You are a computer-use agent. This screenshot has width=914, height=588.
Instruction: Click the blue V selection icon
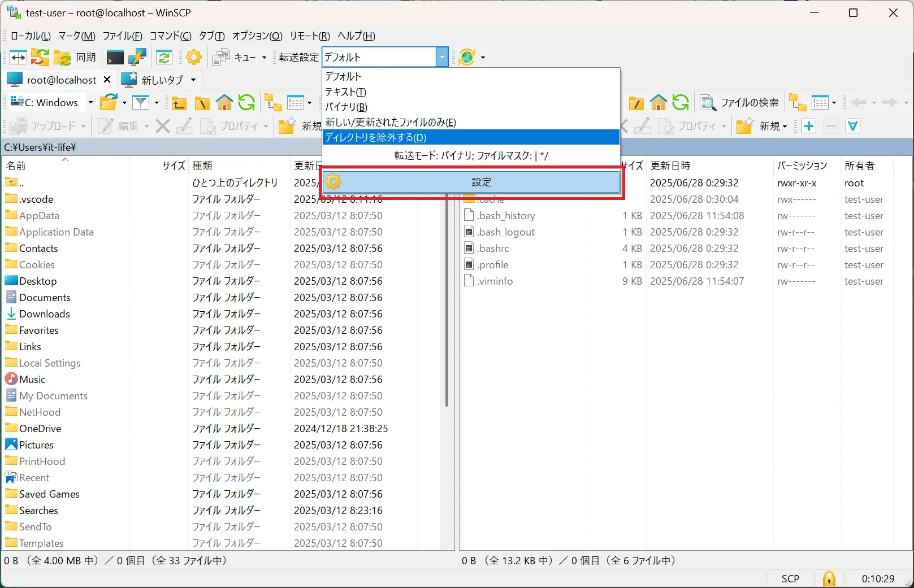[853, 126]
